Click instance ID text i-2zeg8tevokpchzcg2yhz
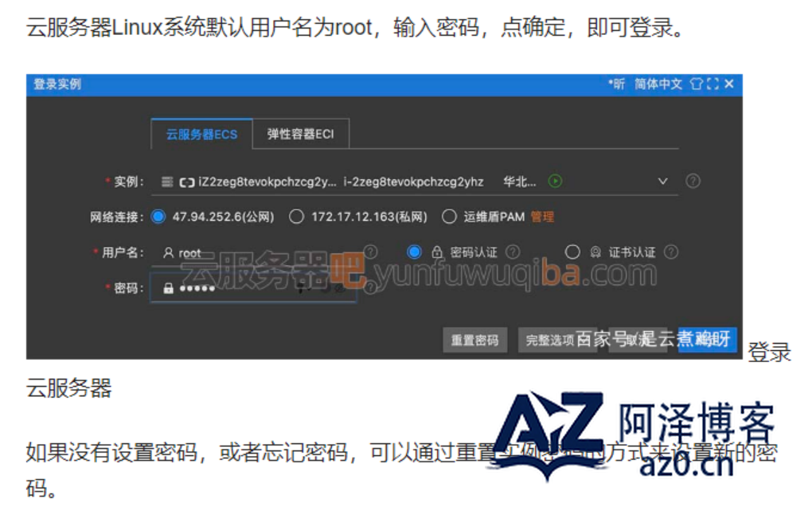Image resolution: width=812 pixels, height=510 pixels. tap(413, 181)
